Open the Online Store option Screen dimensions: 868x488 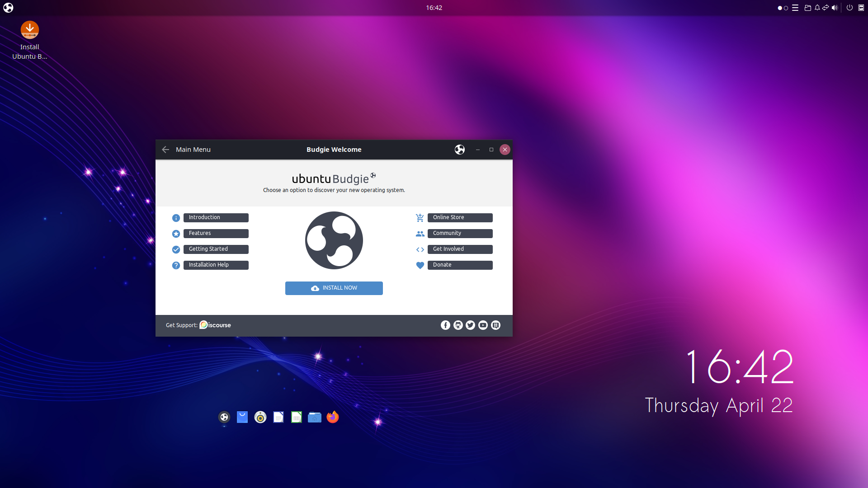[x=460, y=218]
